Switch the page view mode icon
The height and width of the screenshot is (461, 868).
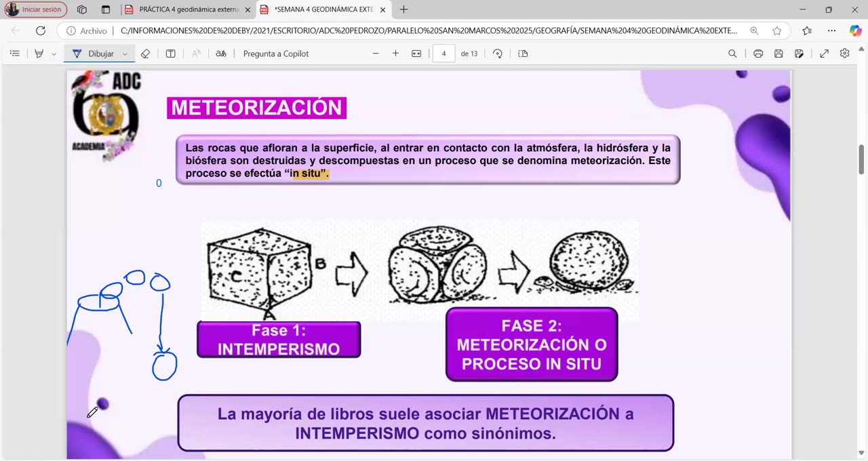[x=523, y=54]
